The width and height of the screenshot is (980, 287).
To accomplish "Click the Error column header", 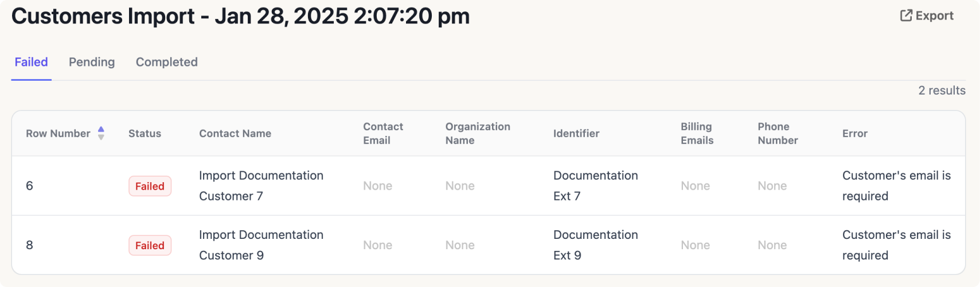I will tap(854, 133).
